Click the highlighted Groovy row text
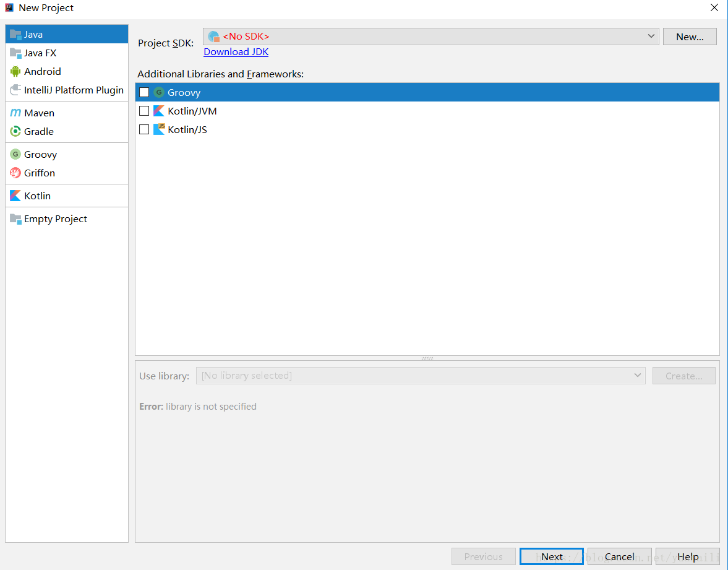728x570 pixels. (184, 92)
